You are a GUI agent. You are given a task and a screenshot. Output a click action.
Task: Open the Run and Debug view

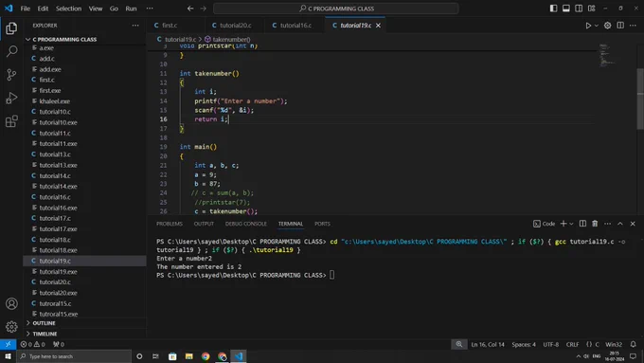11,98
